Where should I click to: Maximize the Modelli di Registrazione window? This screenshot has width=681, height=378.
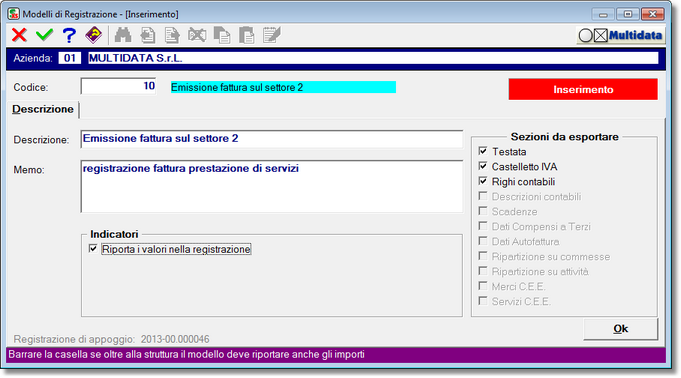[628, 14]
